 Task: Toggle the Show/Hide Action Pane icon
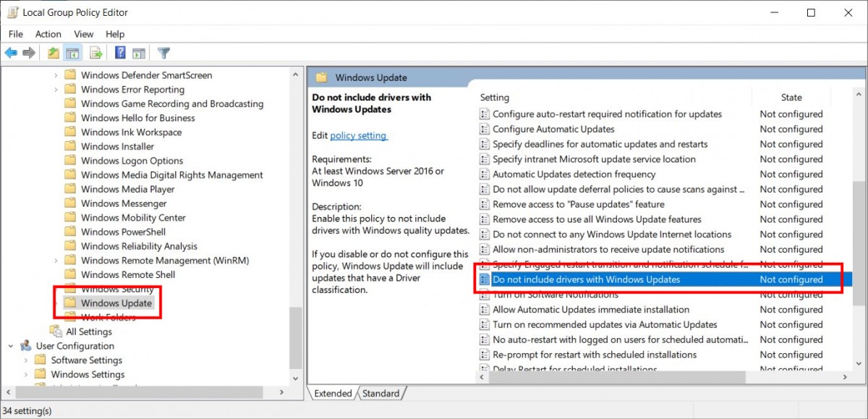(x=139, y=52)
